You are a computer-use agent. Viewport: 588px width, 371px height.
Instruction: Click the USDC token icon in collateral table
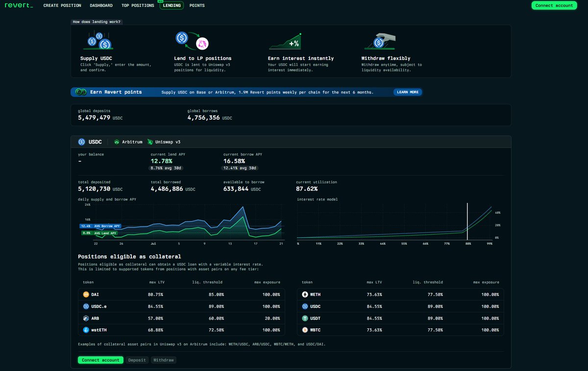tap(304, 306)
